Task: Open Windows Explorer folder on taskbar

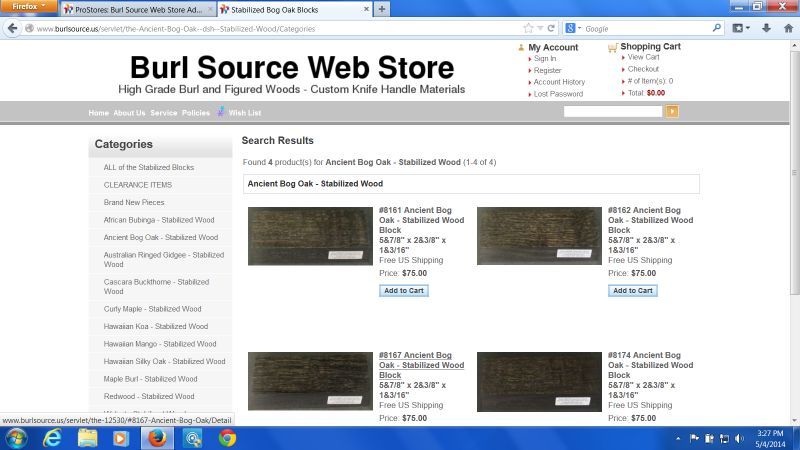Action: tap(87, 438)
